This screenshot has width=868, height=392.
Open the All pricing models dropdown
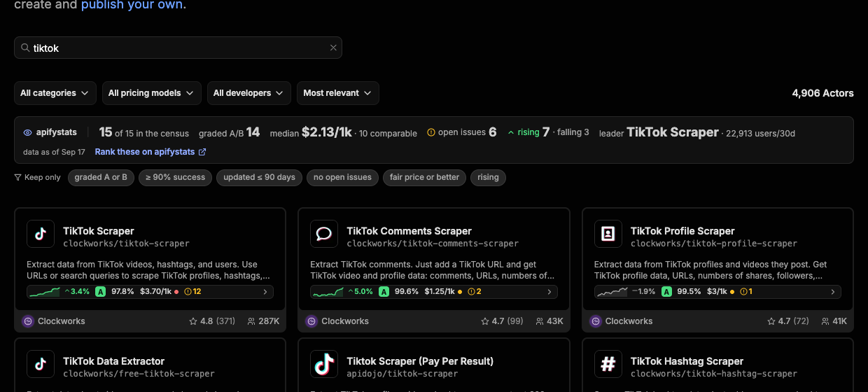coord(151,93)
